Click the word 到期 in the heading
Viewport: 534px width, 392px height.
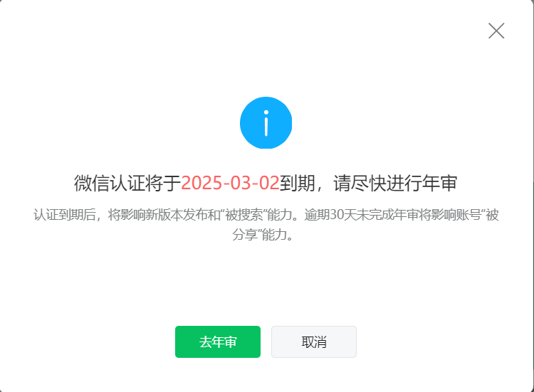point(298,183)
